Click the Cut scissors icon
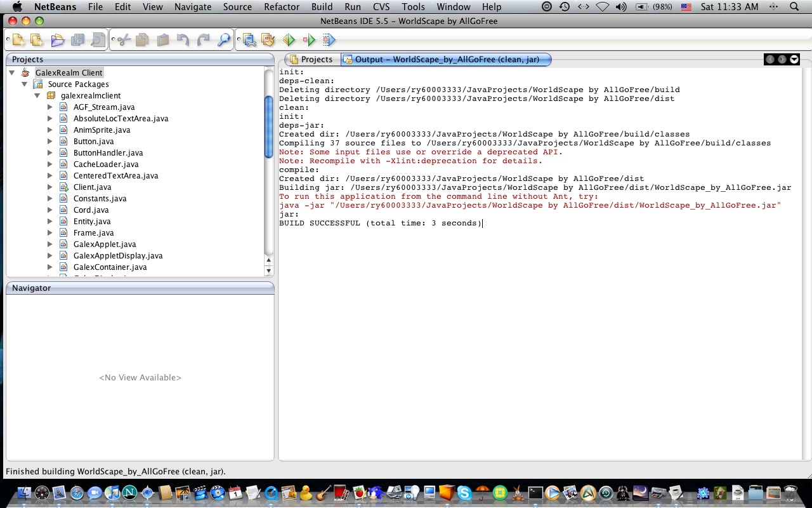Image resolution: width=812 pixels, height=508 pixels. pos(123,41)
